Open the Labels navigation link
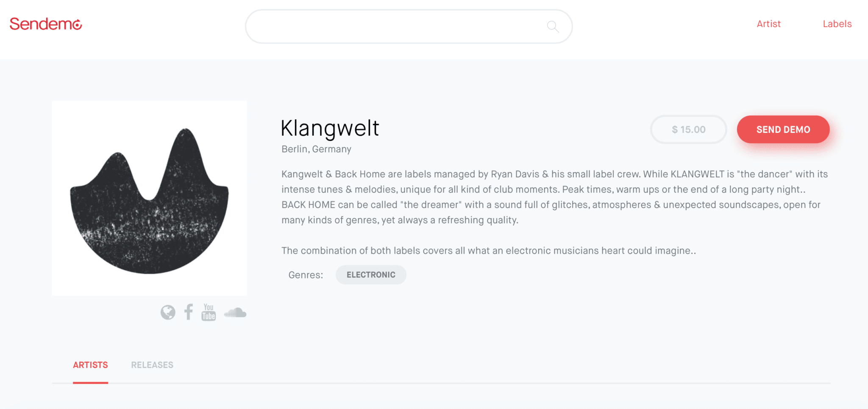The image size is (868, 409). (x=837, y=24)
